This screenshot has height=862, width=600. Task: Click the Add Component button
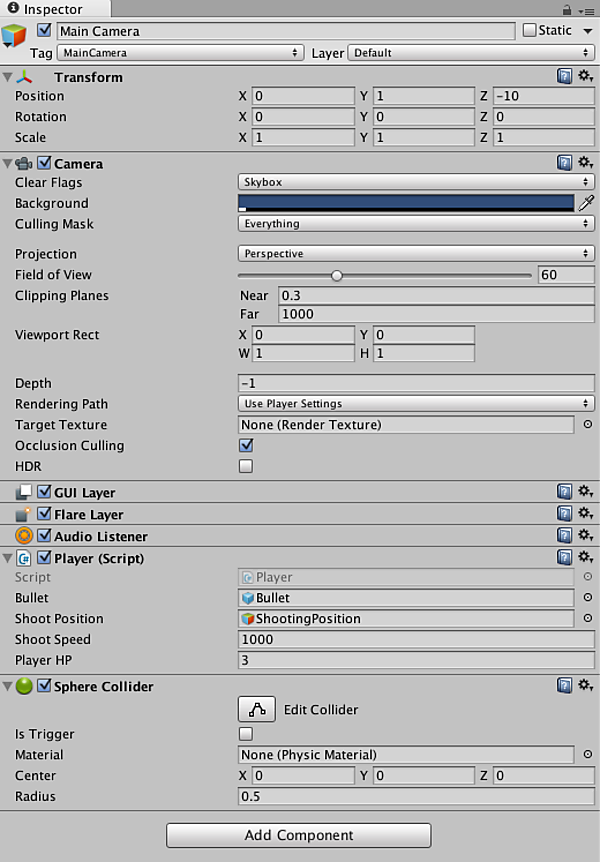tap(298, 835)
